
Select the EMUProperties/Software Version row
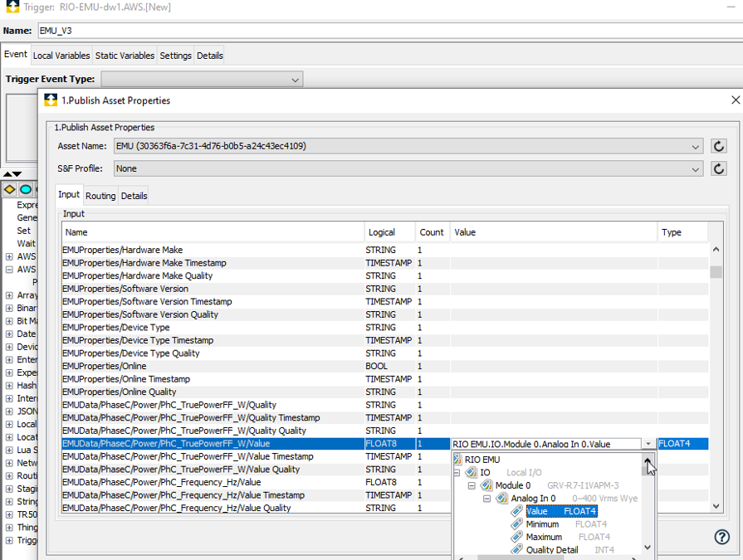384,289
